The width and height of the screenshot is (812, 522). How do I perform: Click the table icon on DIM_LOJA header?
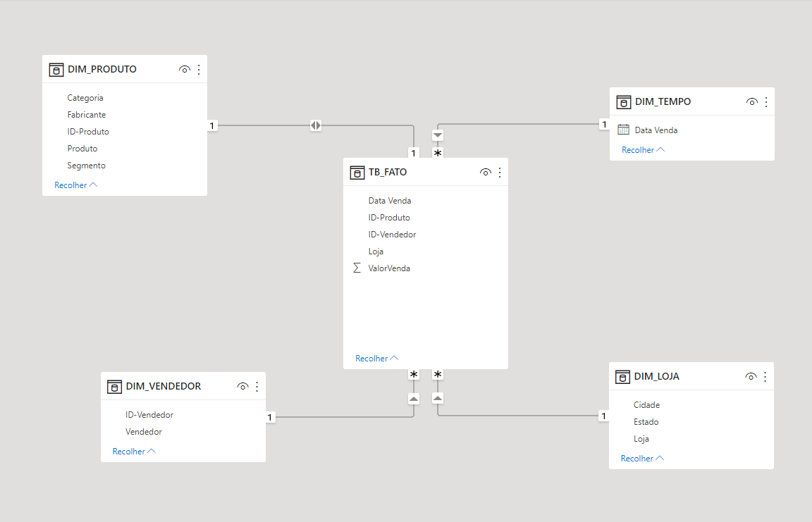click(623, 376)
